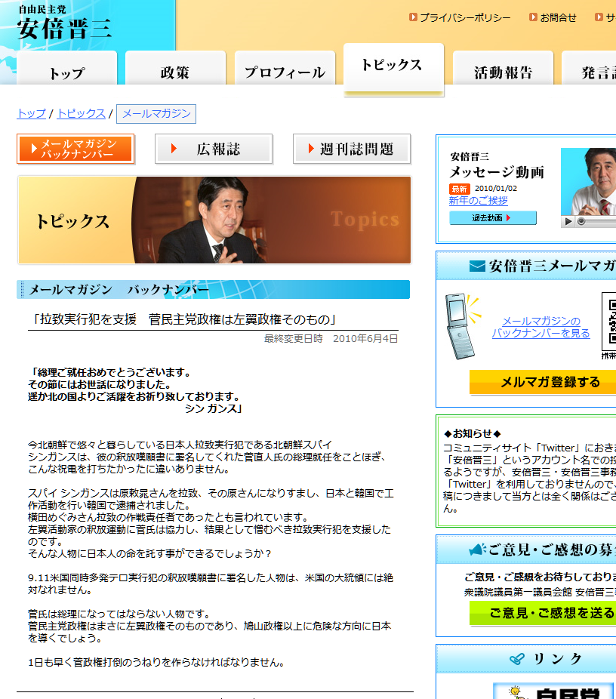Open the 政策 navigation tab

click(x=176, y=68)
